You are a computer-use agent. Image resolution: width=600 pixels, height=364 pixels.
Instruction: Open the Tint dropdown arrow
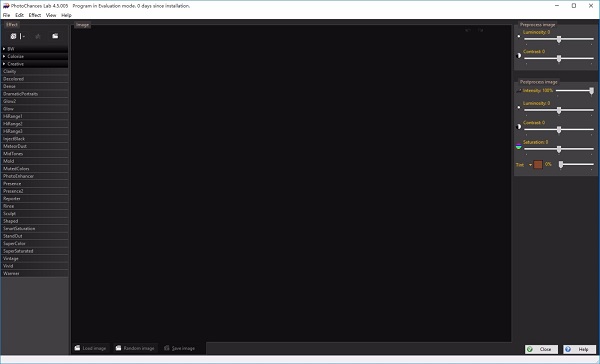tap(530, 165)
